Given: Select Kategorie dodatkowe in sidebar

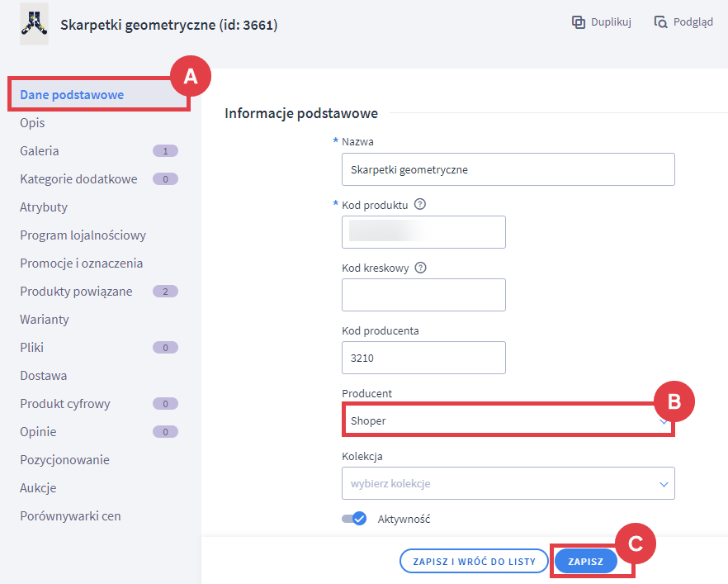Looking at the screenshot, I should pyautogui.click(x=78, y=179).
